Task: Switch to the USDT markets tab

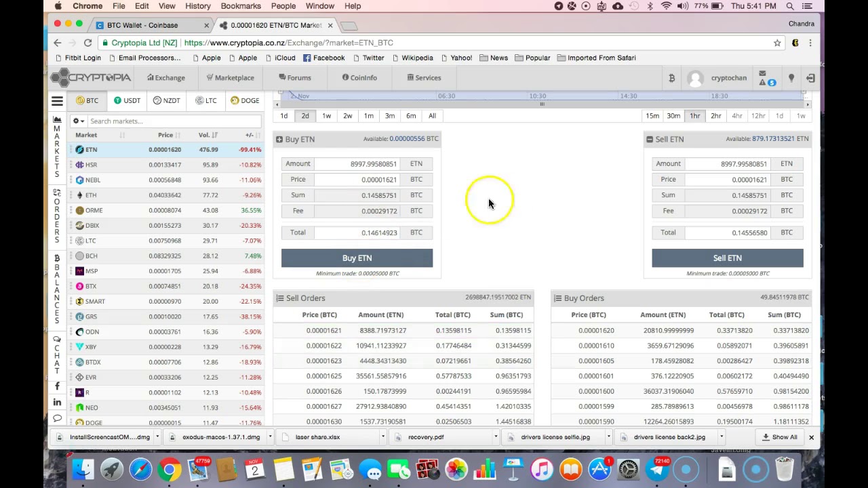Action: [127, 100]
